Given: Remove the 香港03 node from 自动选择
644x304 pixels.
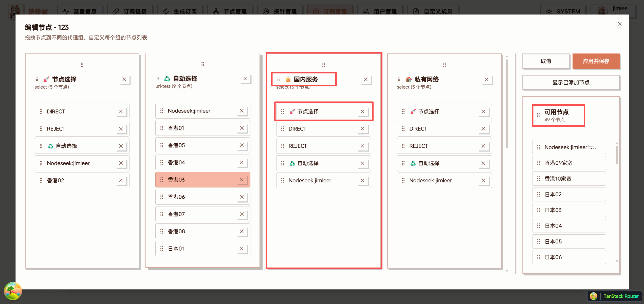Looking at the screenshot, I should point(242,179).
